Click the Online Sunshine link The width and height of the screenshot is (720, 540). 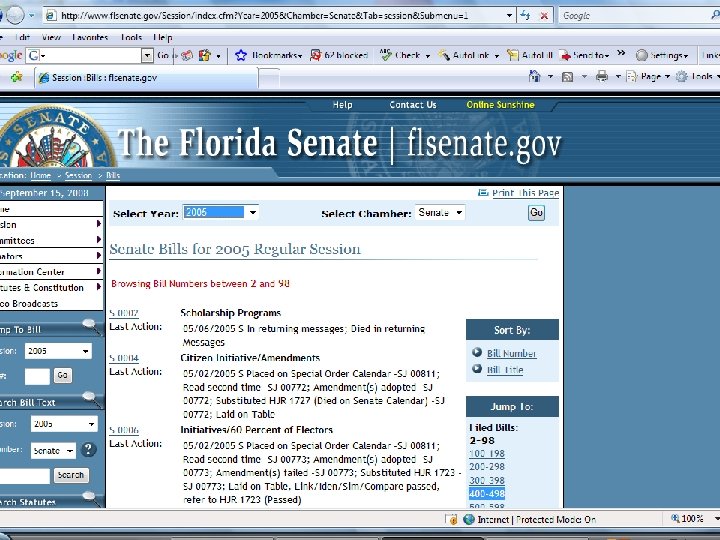(x=501, y=105)
